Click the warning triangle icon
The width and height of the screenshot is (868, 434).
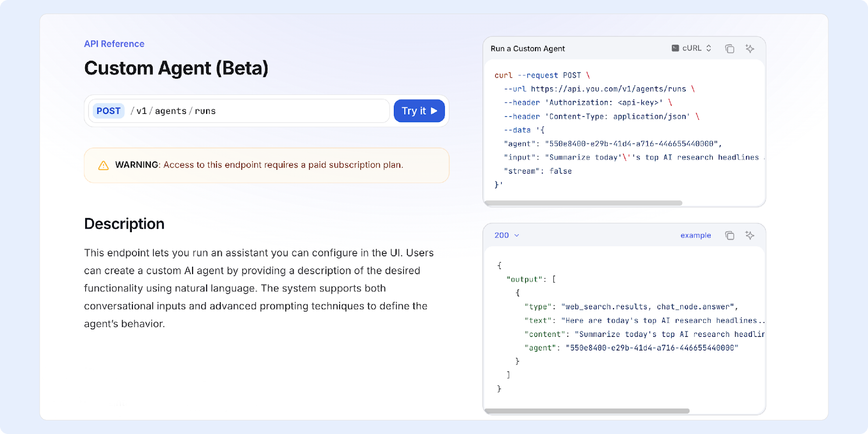click(x=103, y=165)
